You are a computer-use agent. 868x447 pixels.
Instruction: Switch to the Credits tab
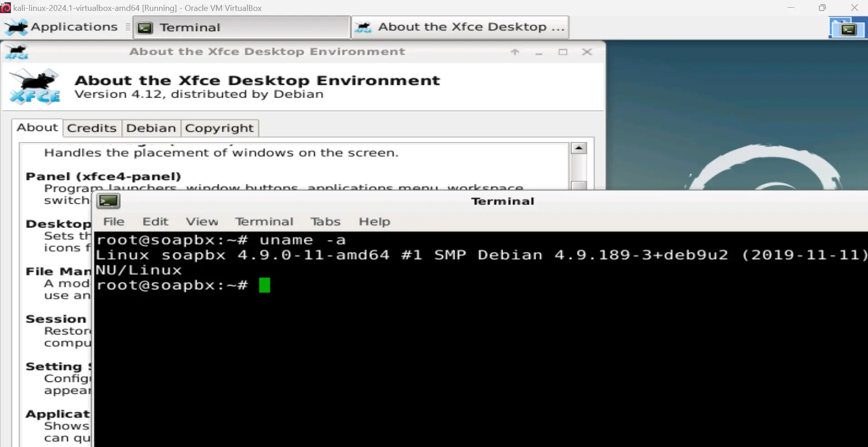(92, 128)
